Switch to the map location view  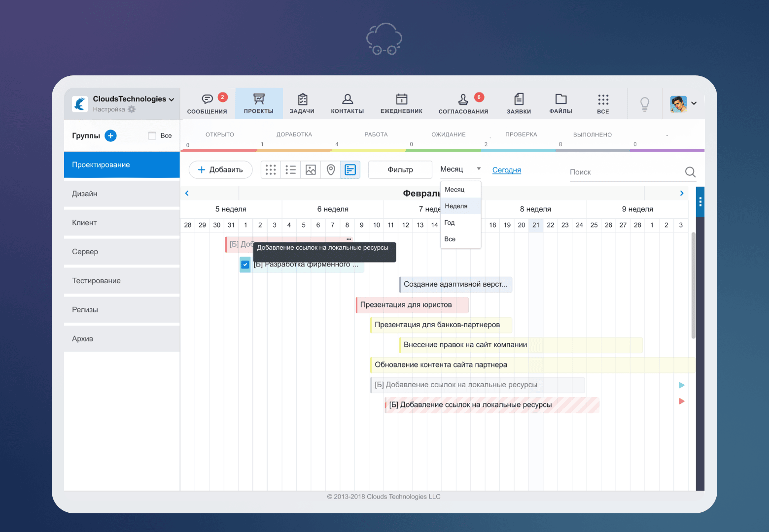click(331, 170)
